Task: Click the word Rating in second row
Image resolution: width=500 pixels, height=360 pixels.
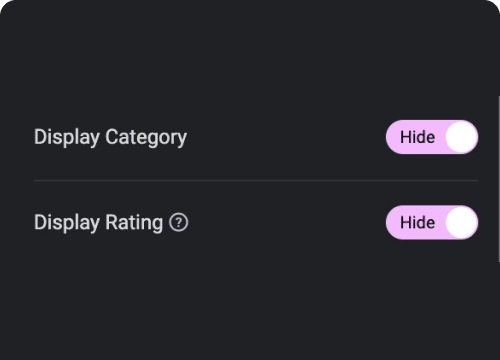Action: [134, 223]
